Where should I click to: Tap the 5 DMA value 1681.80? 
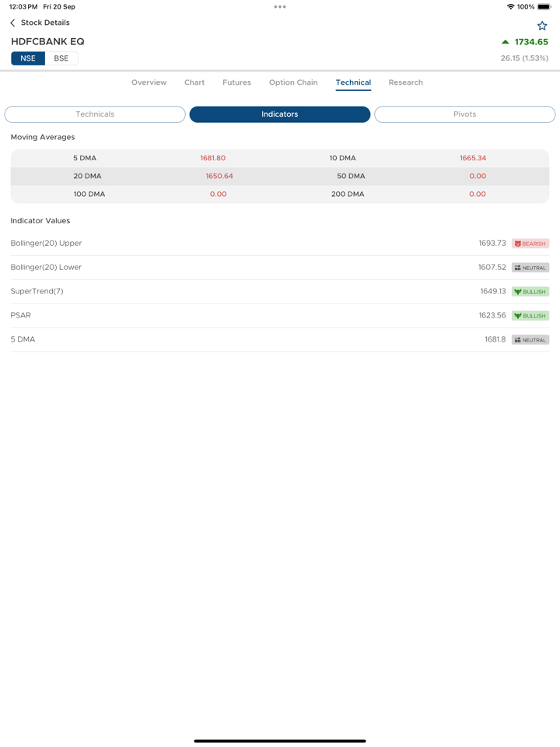(212, 158)
